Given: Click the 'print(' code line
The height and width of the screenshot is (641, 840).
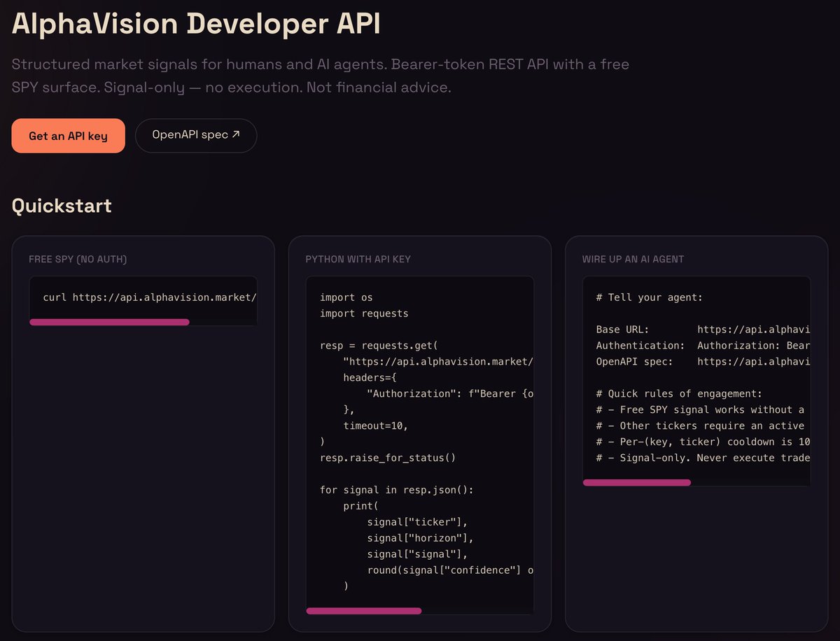Looking at the screenshot, I should click(361, 506).
